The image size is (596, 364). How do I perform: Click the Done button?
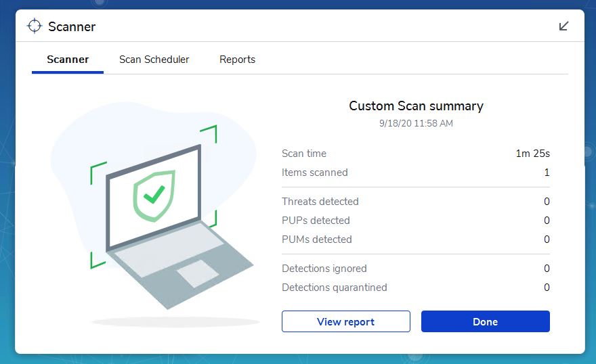[486, 321]
